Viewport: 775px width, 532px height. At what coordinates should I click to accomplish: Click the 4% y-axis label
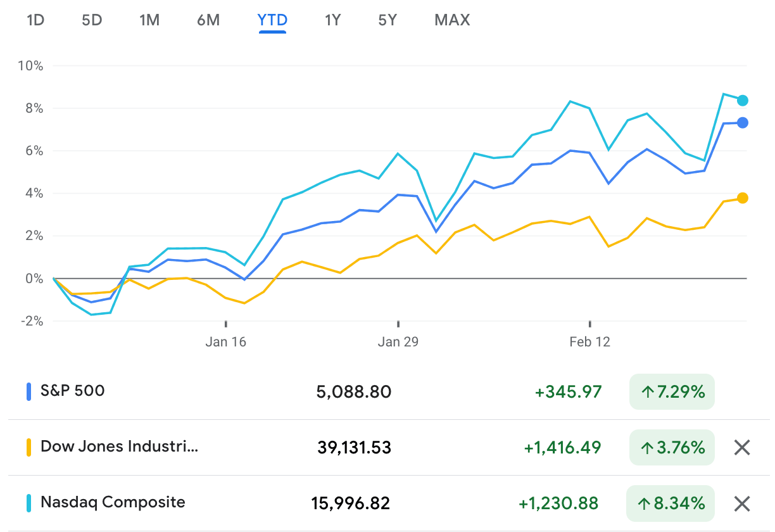(34, 193)
